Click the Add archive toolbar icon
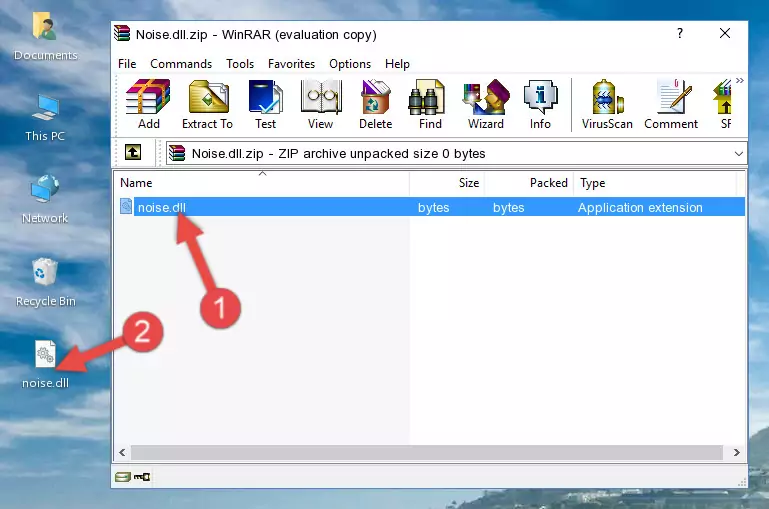The height and width of the screenshot is (509, 769). pyautogui.click(x=148, y=104)
